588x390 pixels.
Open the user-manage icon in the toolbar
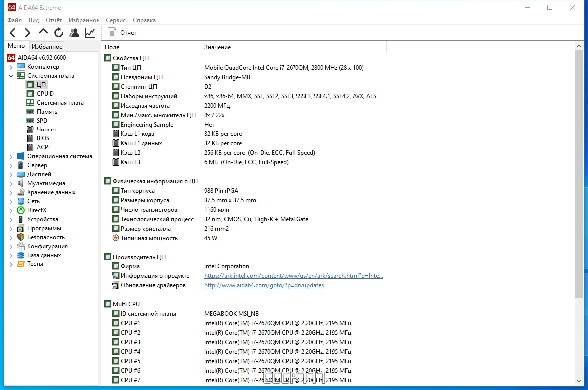pos(74,33)
